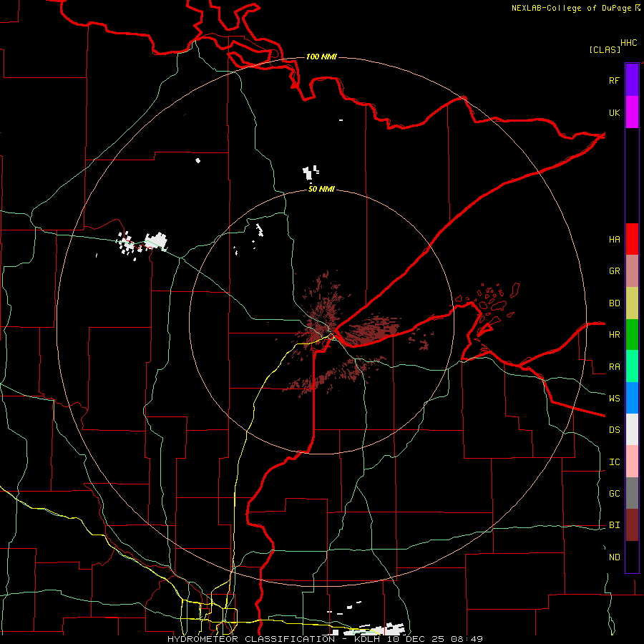The image size is (644, 644).
Task: Click the BD legend label
Action: (614, 303)
